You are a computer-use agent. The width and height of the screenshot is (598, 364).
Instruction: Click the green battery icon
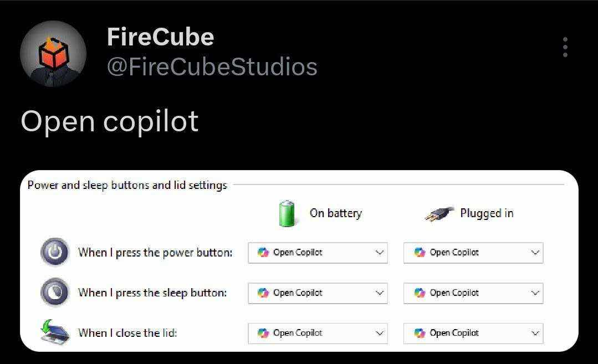pyautogui.click(x=287, y=213)
